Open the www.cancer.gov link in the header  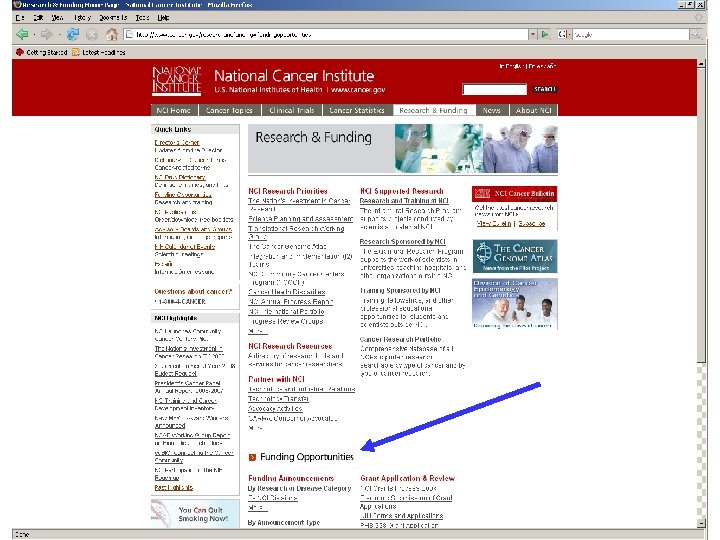click(358, 90)
